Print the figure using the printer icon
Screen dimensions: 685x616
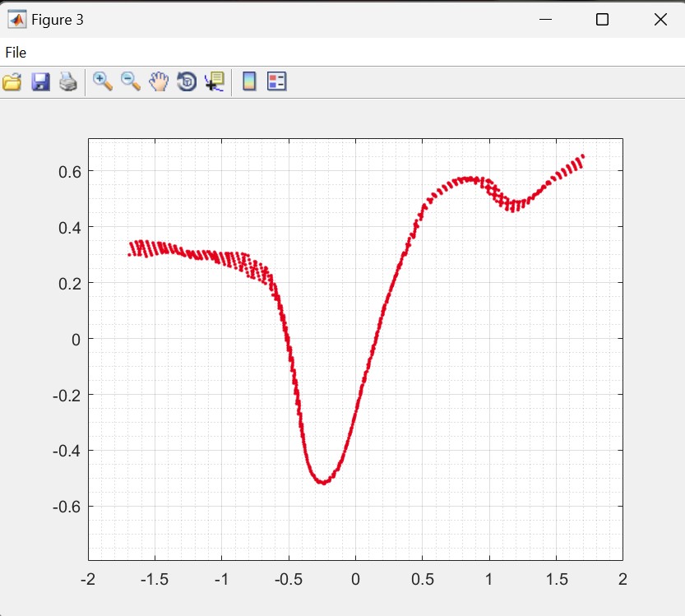coord(67,81)
